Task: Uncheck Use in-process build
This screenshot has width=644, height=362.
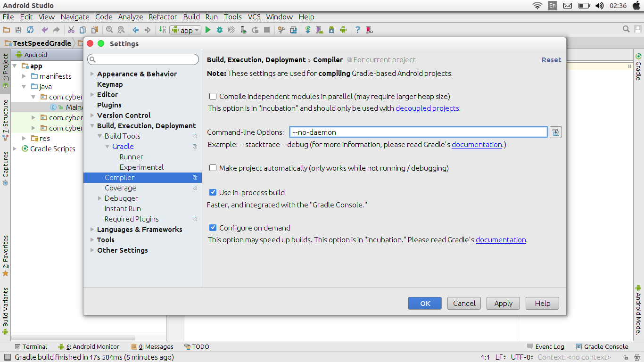Action: [213, 192]
